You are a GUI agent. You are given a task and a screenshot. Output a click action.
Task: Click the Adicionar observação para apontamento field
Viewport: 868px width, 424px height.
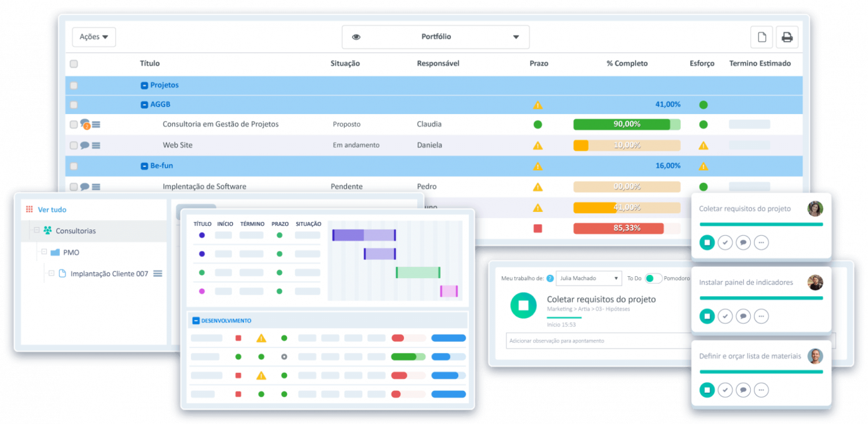click(x=599, y=340)
